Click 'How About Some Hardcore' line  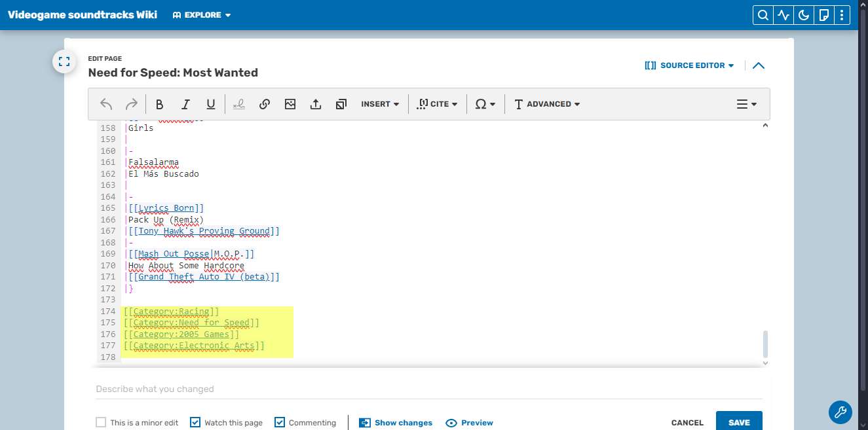tap(186, 266)
